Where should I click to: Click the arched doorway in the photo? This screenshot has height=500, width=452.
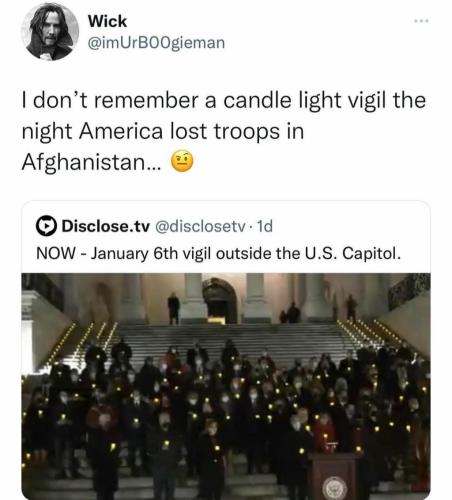coord(220,301)
